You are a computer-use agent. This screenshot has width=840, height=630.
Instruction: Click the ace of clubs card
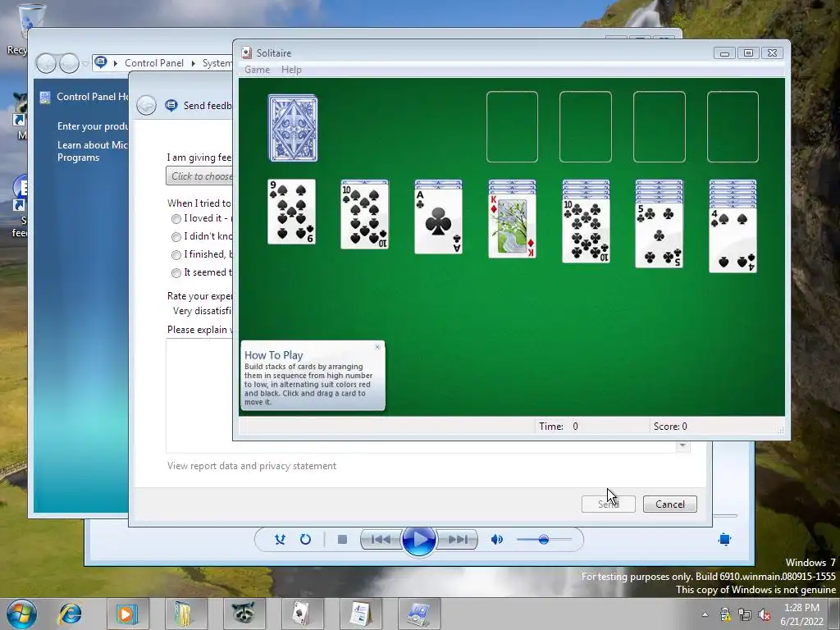[x=438, y=221]
